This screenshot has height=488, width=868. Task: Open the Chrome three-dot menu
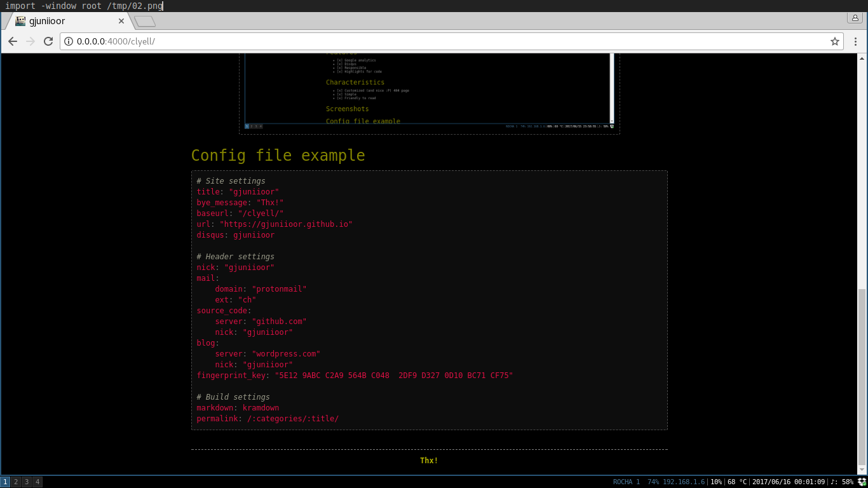click(x=855, y=41)
